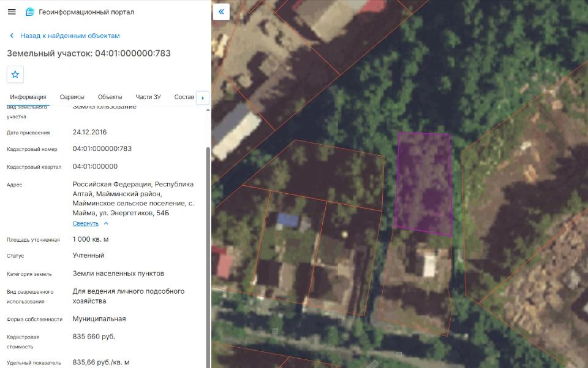Click cadastral quarter value 04:01:000000
The height and width of the screenshot is (368, 588).
click(95, 166)
